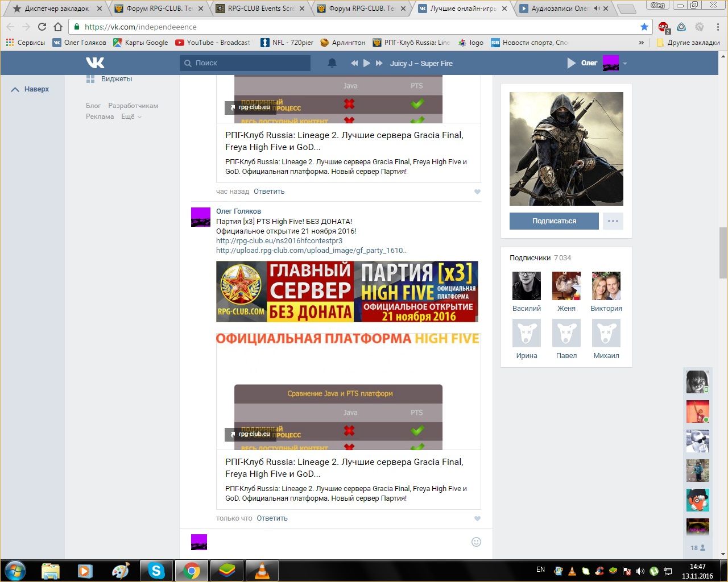Open the browser home page icon
The image size is (728, 582).
tap(57, 27)
